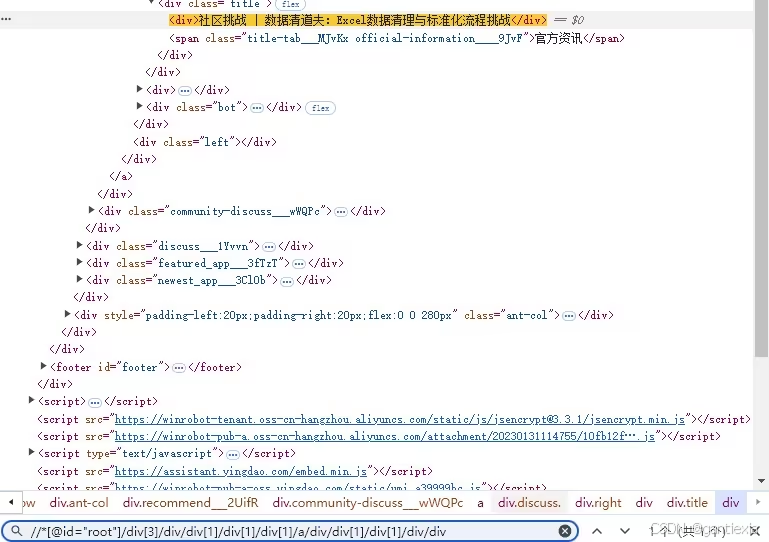The image size is (769, 542).
Task: Select div.community-discuss__wWQPc breadcrumb
Action: 368,503
